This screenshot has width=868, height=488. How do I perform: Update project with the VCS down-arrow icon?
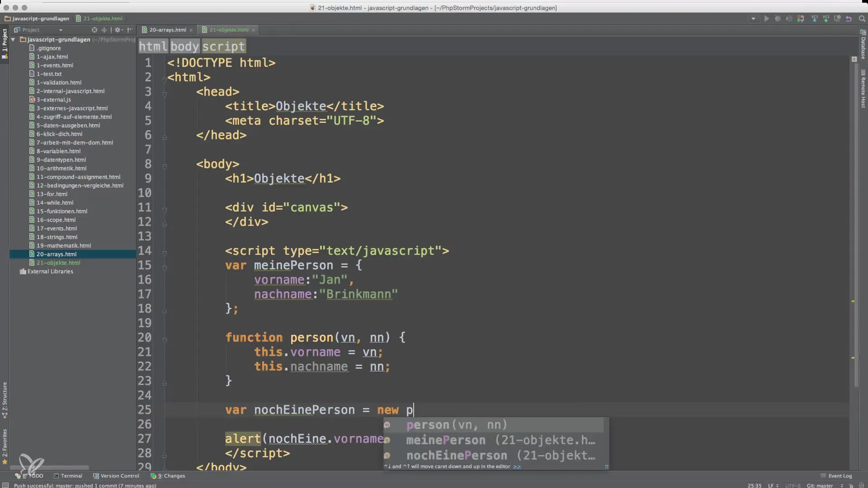[815, 19]
